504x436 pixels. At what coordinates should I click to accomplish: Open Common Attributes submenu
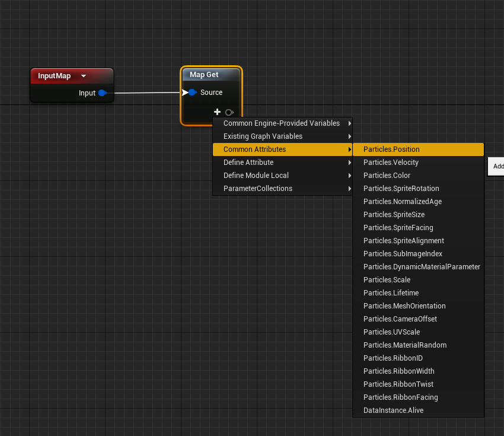pyautogui.click(x=282, y=149)
